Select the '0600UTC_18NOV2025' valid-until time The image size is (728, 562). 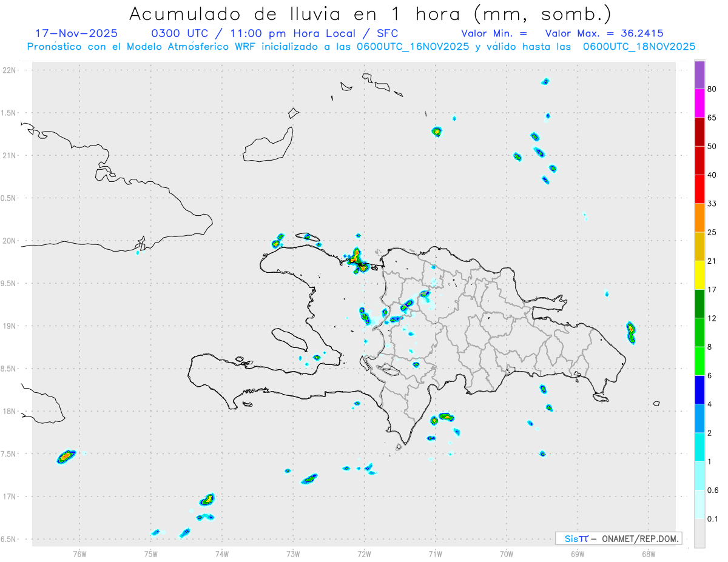639,46
